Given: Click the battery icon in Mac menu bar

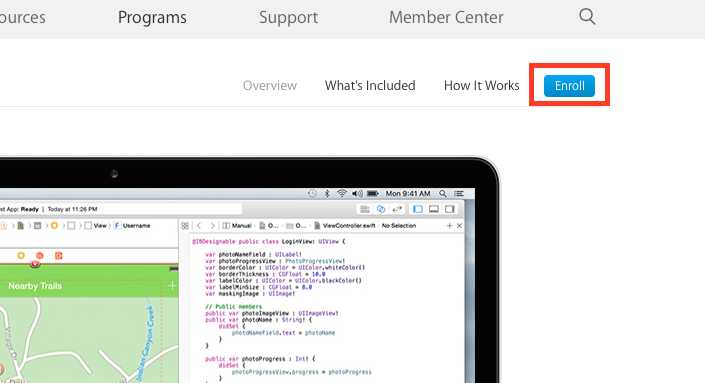Looking at the screenshot, I should point(373,193).
